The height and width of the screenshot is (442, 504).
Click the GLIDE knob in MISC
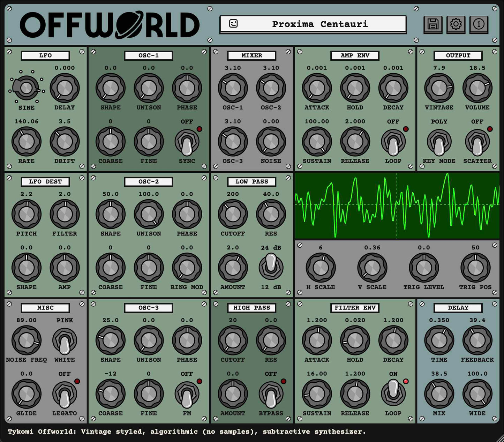(x=27, y=394)
